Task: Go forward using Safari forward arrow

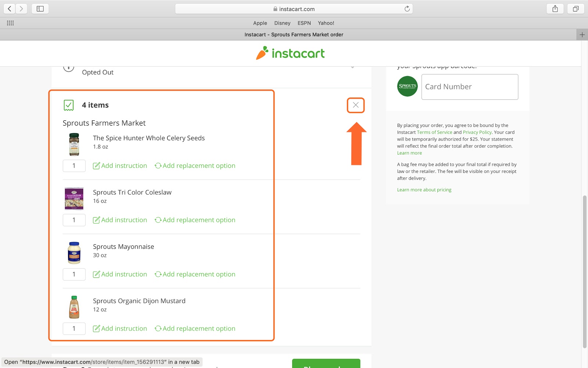Action: 21,8
